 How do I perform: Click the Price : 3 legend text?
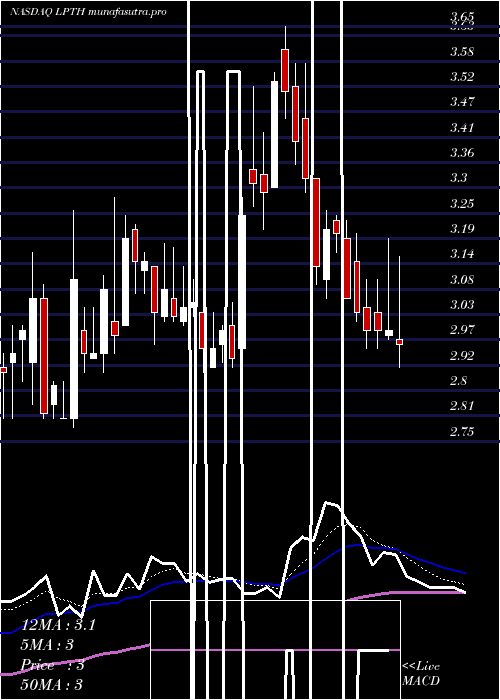[x=53, y=665]
